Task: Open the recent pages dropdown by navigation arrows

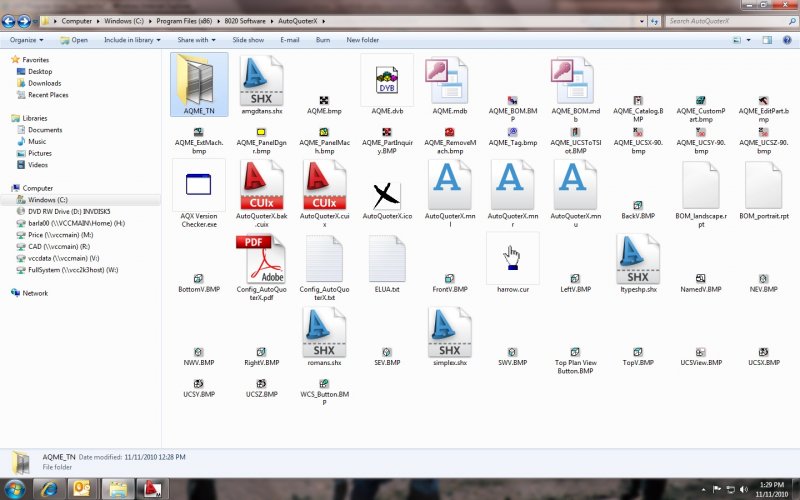Action: click(x=35, y=21)
